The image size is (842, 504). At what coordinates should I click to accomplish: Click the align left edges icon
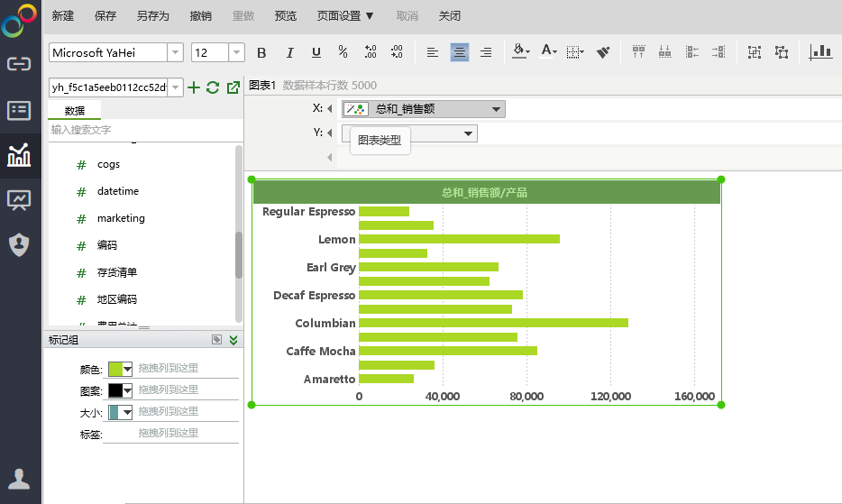pos(692,52)
